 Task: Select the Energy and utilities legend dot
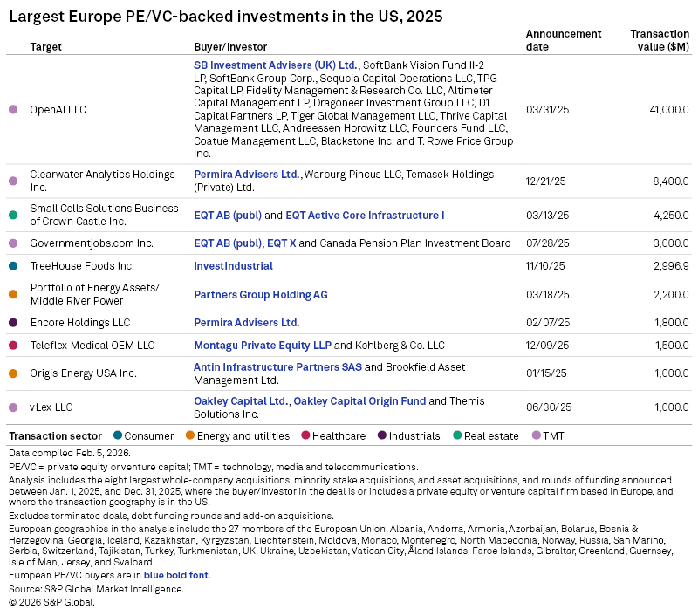[x=190, y=435]
